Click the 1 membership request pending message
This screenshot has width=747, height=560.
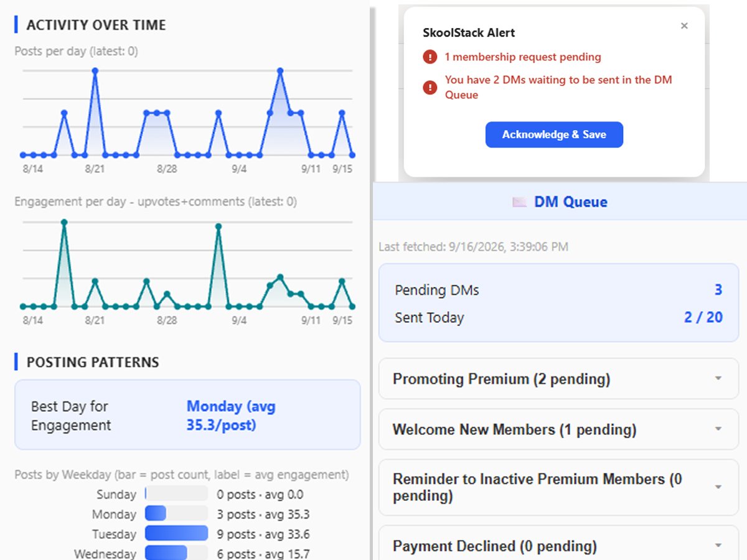pos(523,57)
